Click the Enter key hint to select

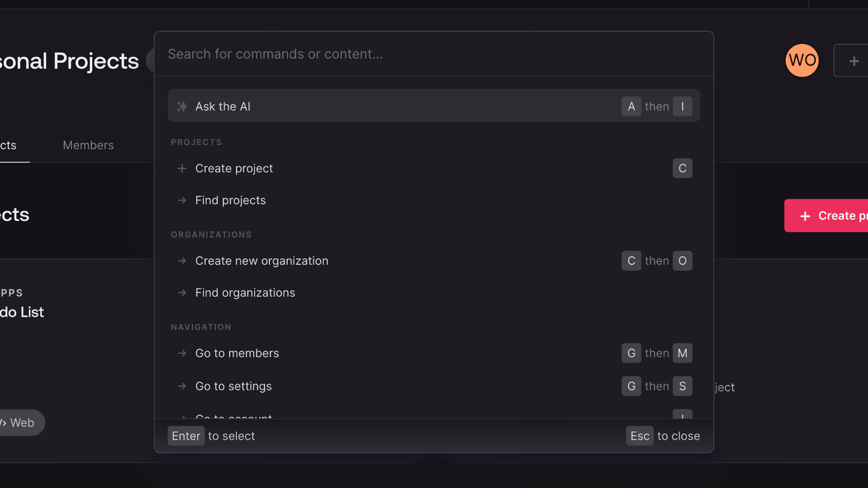click(186, 436)
